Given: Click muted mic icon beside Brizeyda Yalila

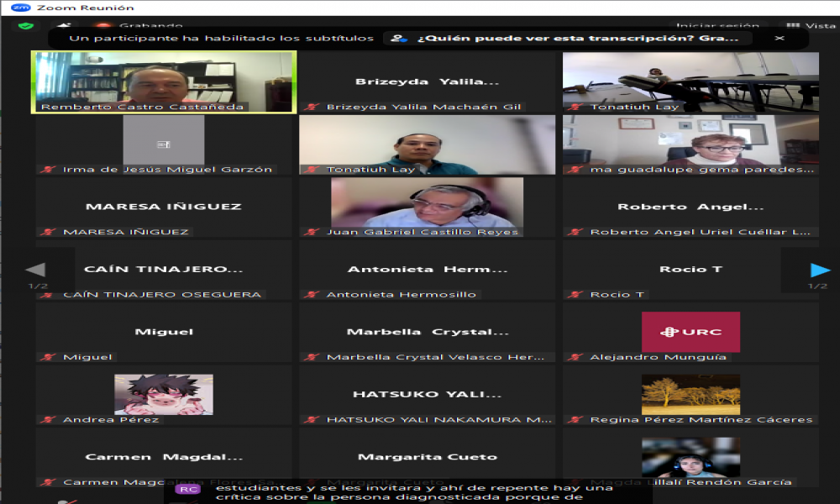Looking at the screenshot, I should [313, 108].
